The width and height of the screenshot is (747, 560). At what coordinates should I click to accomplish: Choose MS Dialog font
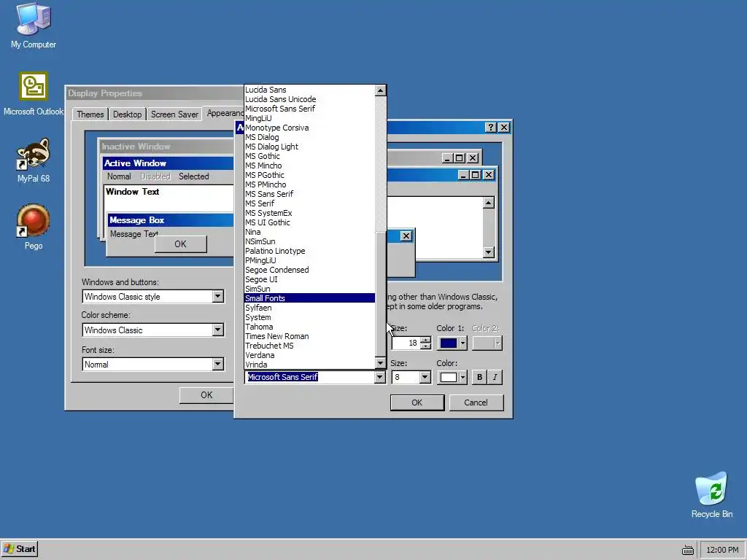tap(309, 137)
